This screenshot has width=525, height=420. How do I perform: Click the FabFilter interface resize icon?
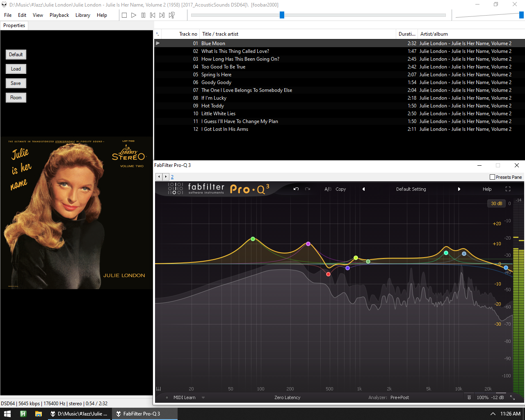pos(512,397)
